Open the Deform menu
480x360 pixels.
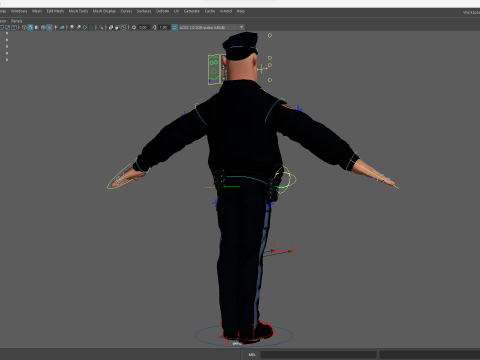pyautogui.click(x=162, y=11)
